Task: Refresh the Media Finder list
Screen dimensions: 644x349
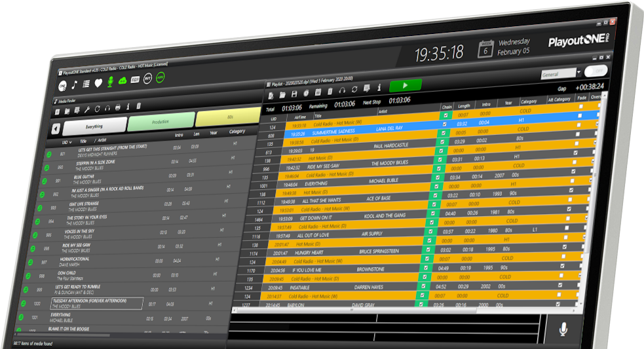Action: tap(98, 109)
